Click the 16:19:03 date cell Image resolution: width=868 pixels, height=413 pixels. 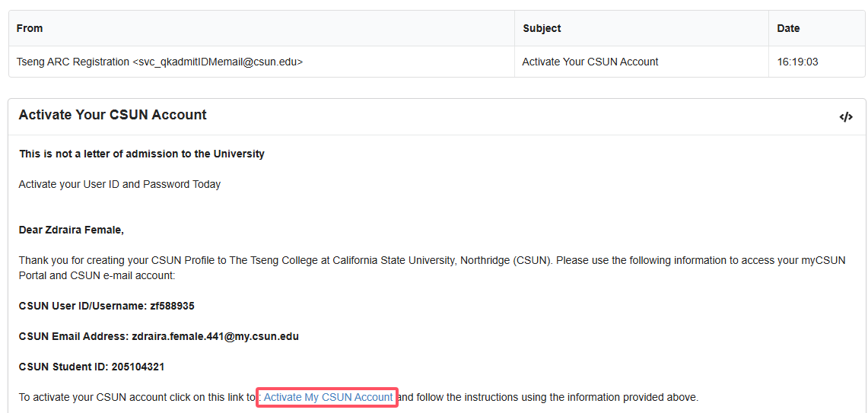tap(816, 62)
